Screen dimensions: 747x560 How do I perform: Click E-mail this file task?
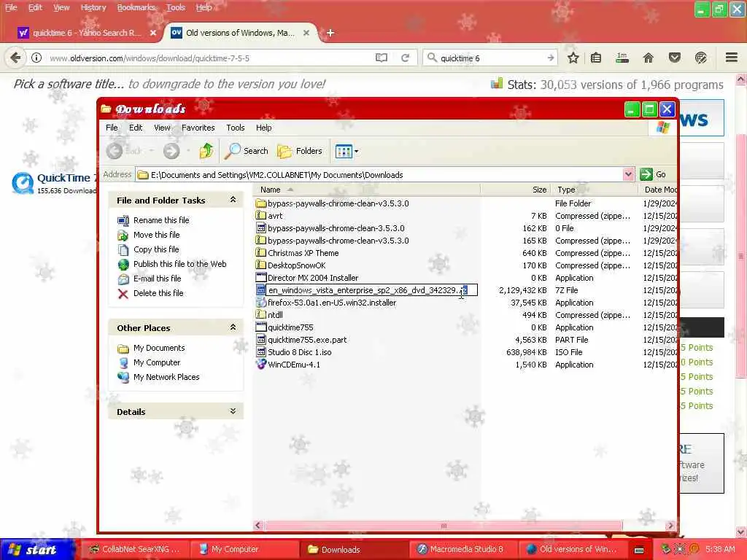point(158,279)
